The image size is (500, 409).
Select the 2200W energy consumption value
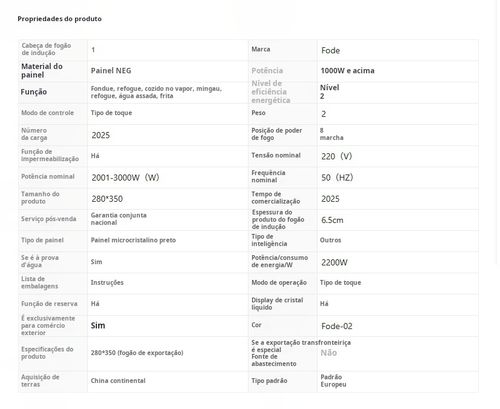pos(334,262)
